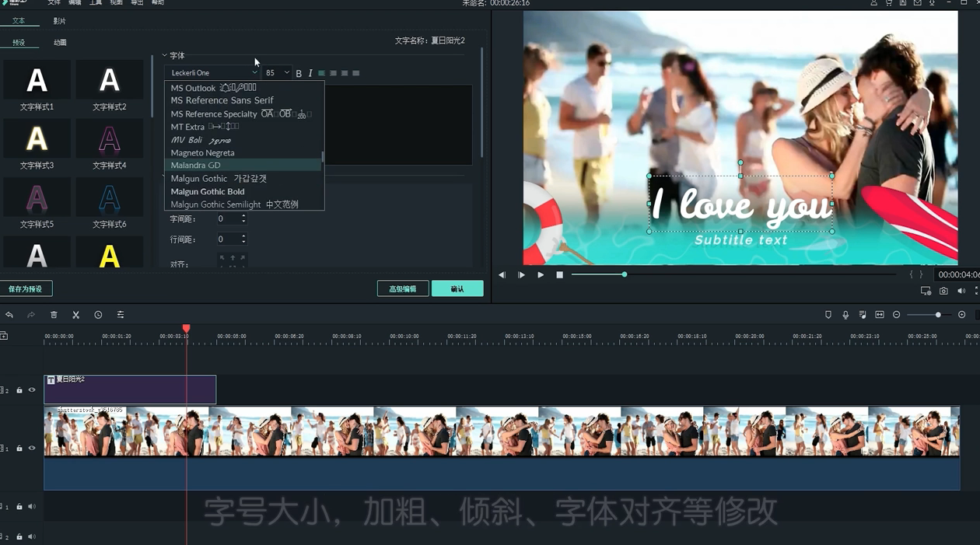Switch to the 文本 tab

coord(19,21)
